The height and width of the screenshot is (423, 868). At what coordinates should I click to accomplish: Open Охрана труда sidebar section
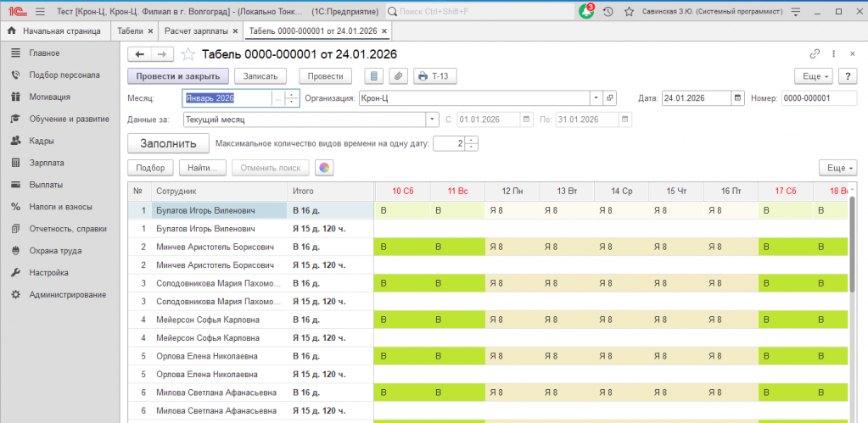tap(55, 250)
